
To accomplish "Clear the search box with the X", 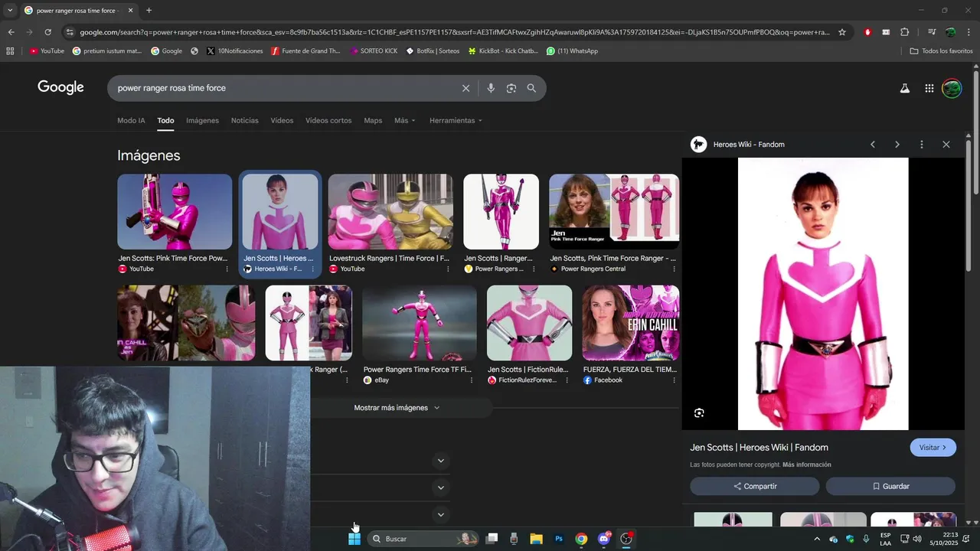I will (x=465, y=88).
